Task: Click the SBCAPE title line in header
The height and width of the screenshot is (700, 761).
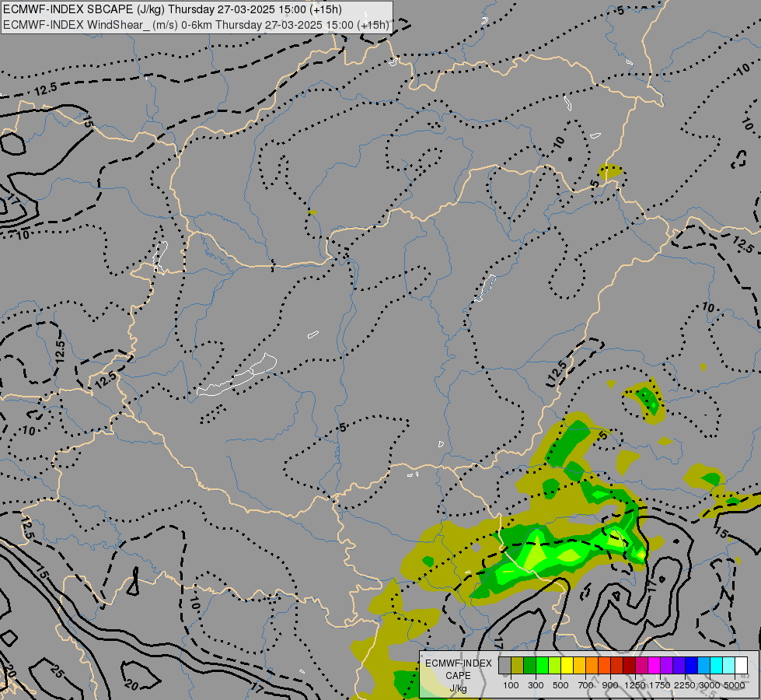Action: click(x=173, y=9)
